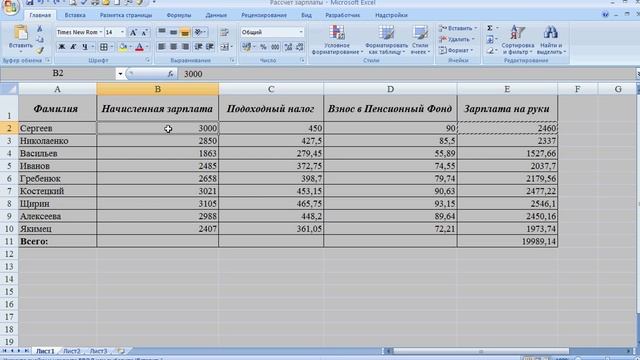The height and width of the screenshot is (360, 640).
Task: Click the formula bar showing 3000
Action: click(406, 74)
